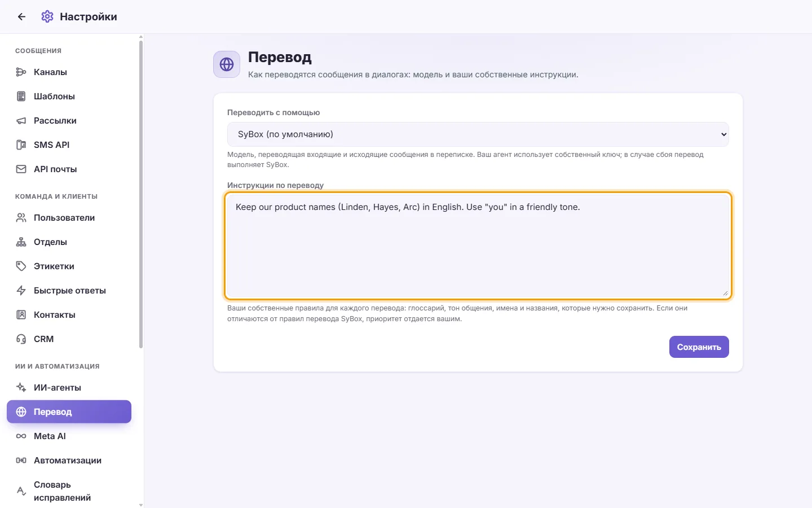Click the КОМАНДА И КЛИЕНТЫ section header

[56, 196]
